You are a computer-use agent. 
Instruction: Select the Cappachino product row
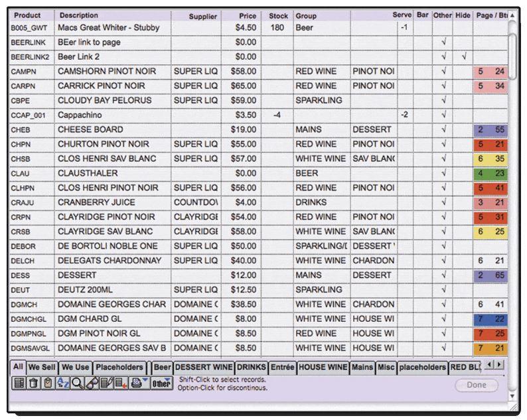tap(258, 115)
